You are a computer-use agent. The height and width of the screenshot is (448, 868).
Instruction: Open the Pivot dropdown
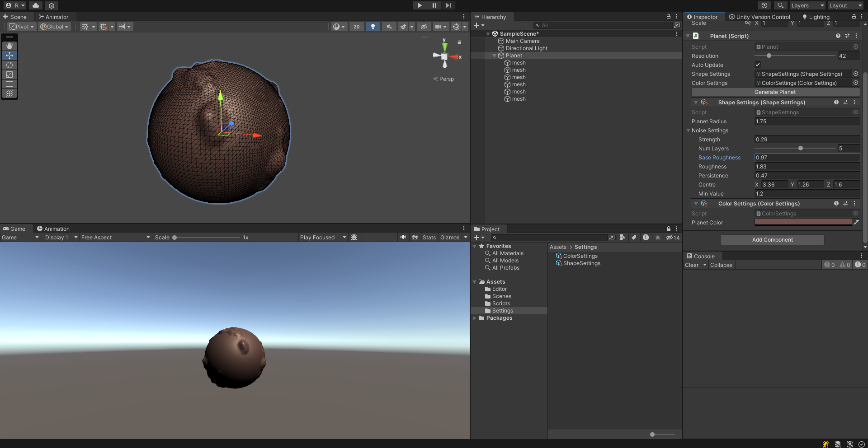point(21,27)
